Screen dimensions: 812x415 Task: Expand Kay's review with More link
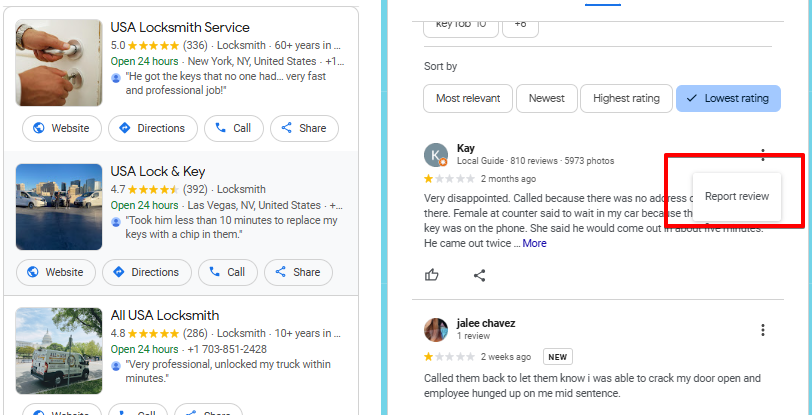click(x=534, y=243)
